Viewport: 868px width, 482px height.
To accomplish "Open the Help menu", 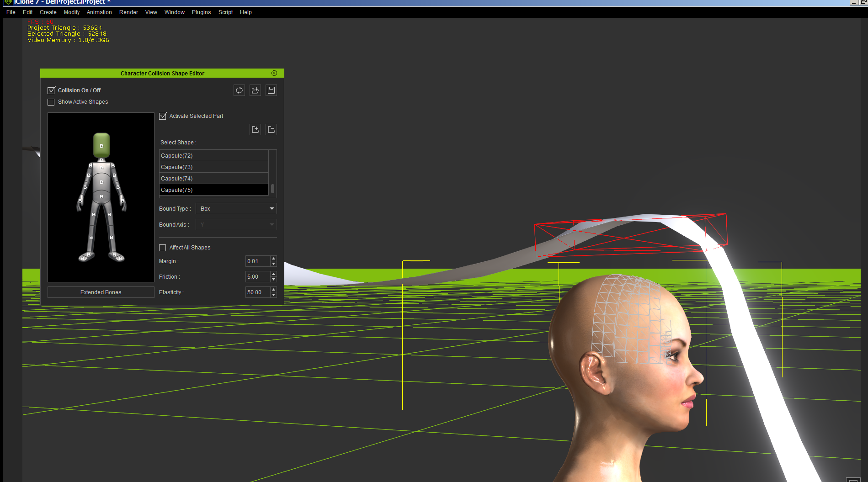I will (x=246, y=12).
